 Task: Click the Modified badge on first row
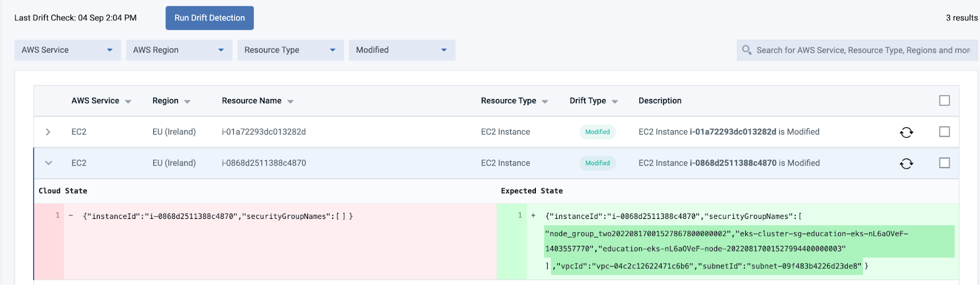pyautogui.click(x=597, y=132)
